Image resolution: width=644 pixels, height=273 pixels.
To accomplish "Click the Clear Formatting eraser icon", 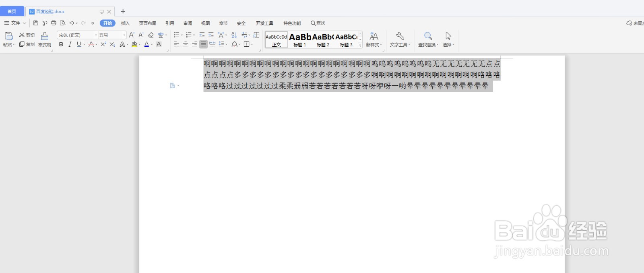I will [x=151, y=35].
